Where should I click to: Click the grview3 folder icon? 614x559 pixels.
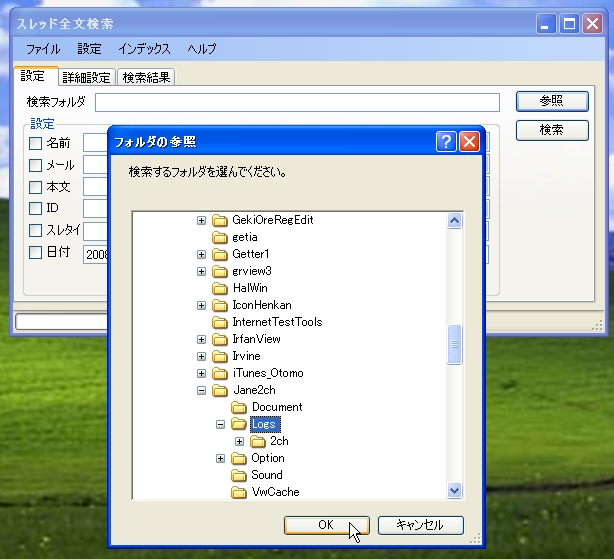point(220,272)
